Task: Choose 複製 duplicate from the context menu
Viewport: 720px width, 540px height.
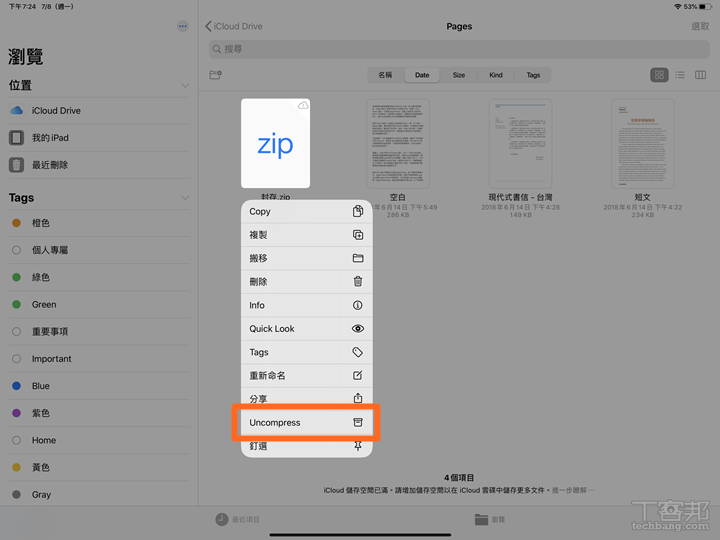Action: tap(307, 235)
